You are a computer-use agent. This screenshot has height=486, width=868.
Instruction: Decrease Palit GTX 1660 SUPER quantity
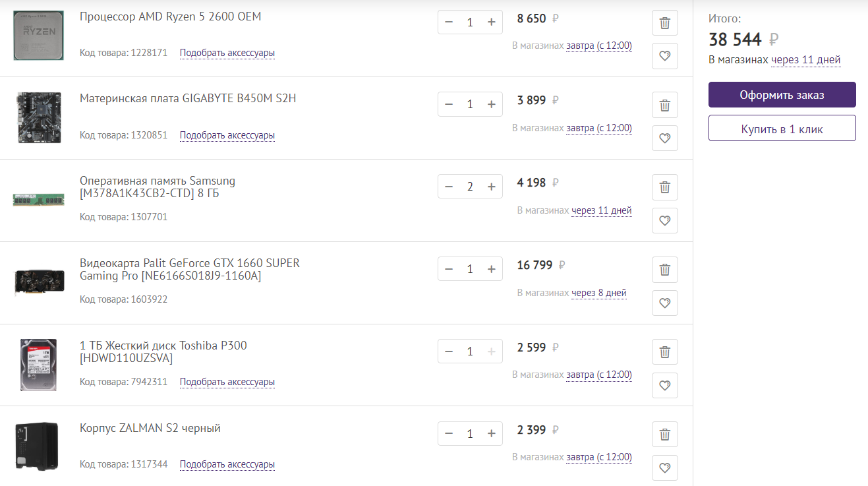(449, 269)
